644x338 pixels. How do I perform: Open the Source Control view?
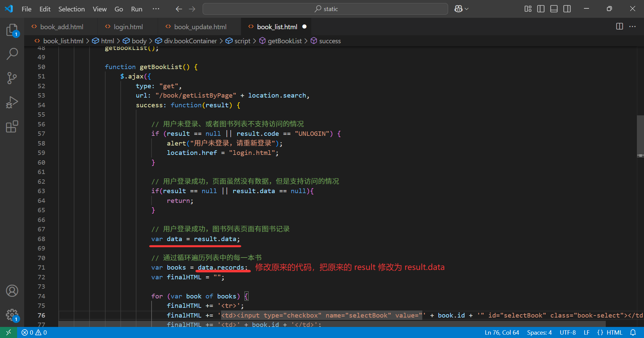coord(12,78)
